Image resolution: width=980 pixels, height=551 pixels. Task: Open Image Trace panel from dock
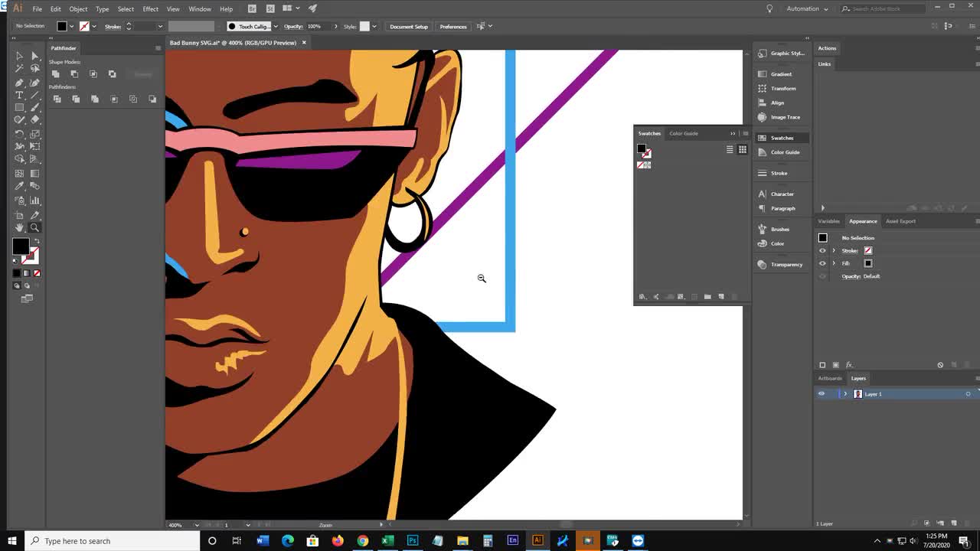(x=779, y=117)
